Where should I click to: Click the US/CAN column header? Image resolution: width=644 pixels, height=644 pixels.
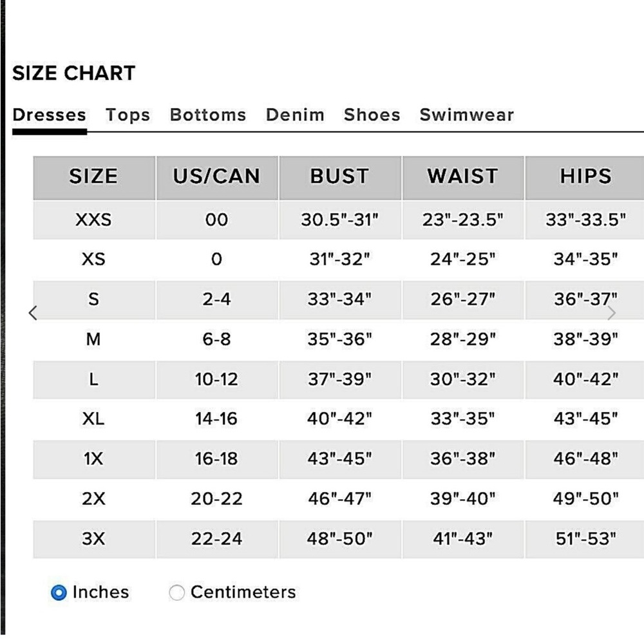pos(217,178)
